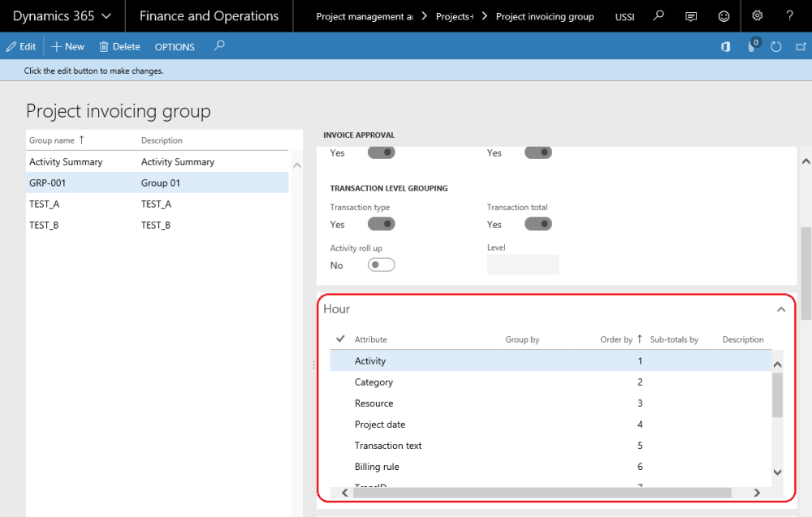
Task: Open page in new window icon
Action: (x=801, y=46)
